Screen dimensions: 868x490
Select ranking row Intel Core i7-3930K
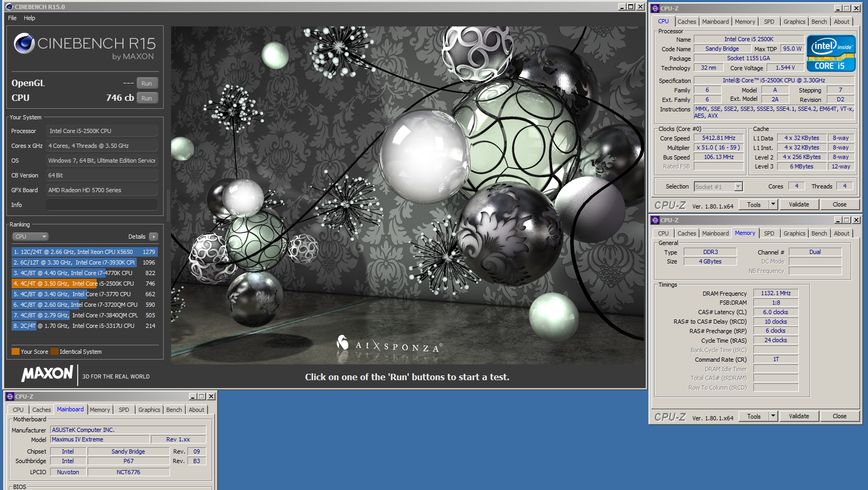[x=84, y=262]
